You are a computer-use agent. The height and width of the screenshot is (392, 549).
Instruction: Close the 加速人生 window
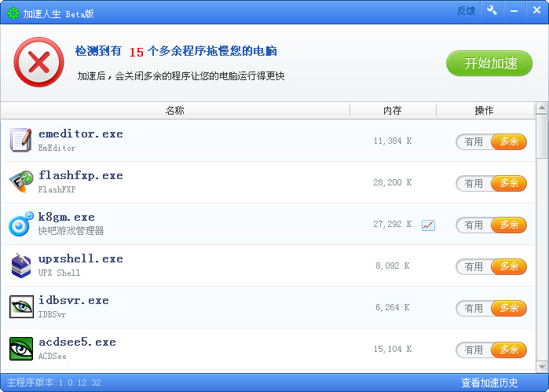(x=536, y=10)
